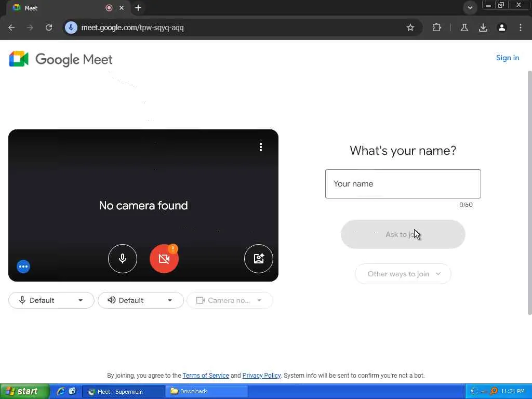Click the page vertical scrollbar
This screenshot has height=399, width=532.
(529, 193)
